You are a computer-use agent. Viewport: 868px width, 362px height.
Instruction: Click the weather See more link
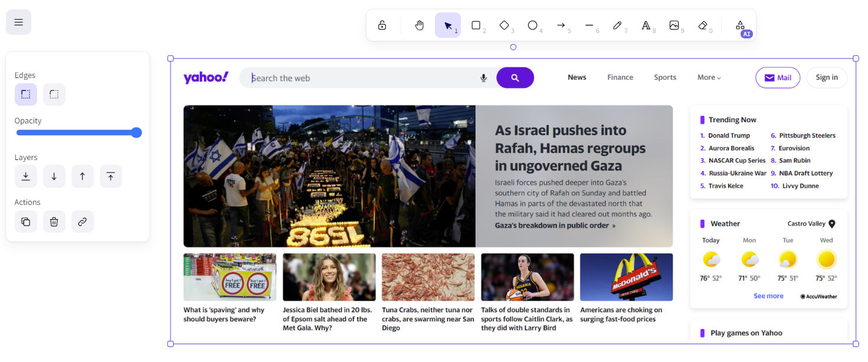pos(768,296)
